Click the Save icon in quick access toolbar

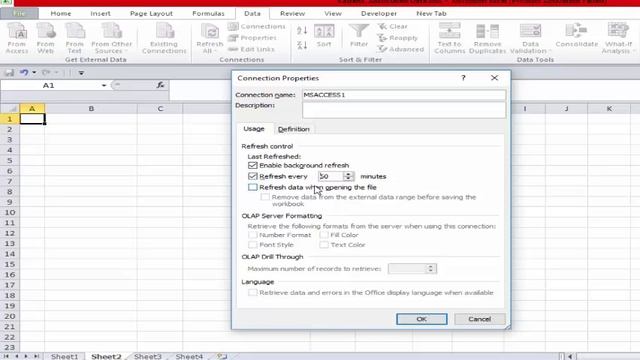pos(9,73)
